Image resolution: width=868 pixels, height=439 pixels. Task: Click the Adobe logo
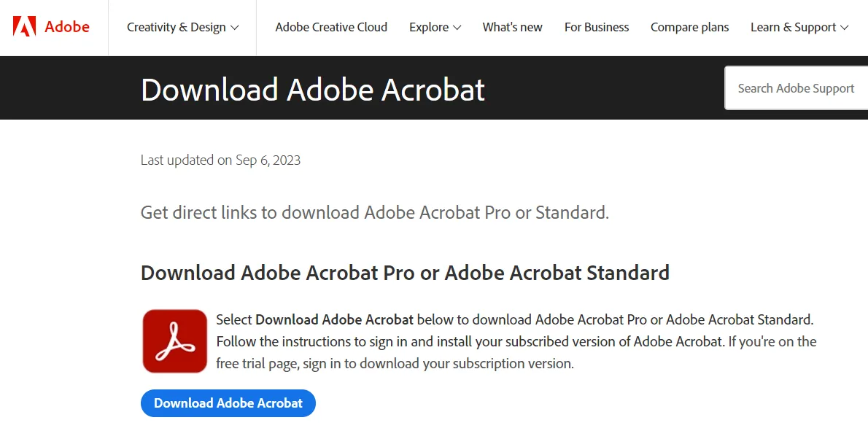52,27
